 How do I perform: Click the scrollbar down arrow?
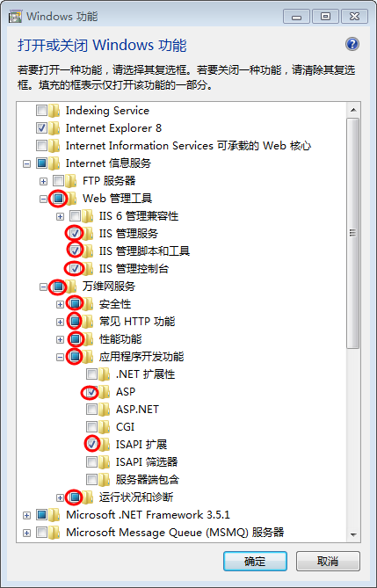click(353, 534)
